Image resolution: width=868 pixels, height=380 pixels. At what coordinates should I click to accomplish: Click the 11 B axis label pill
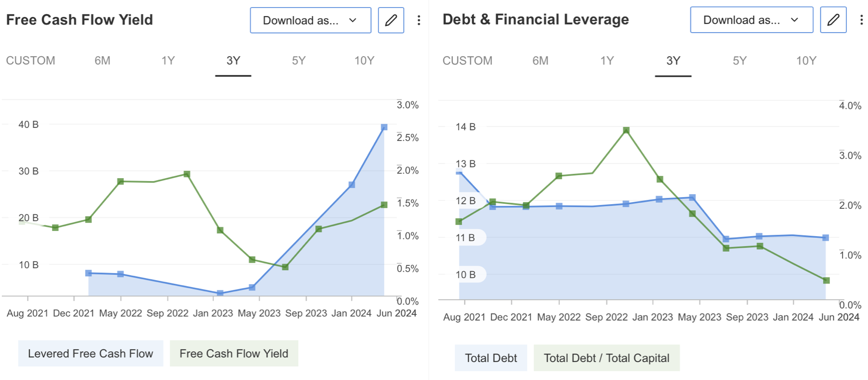click(466, 238)
